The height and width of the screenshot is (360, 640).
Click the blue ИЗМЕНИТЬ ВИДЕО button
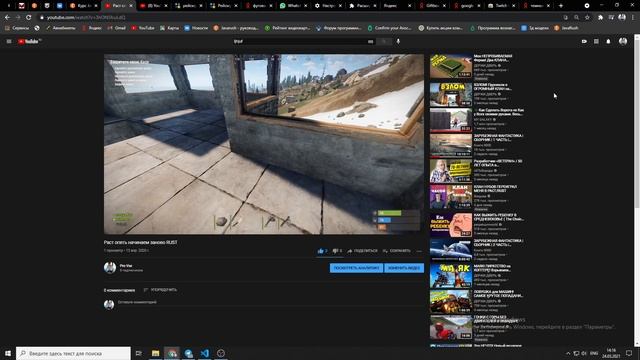point(404,268)
